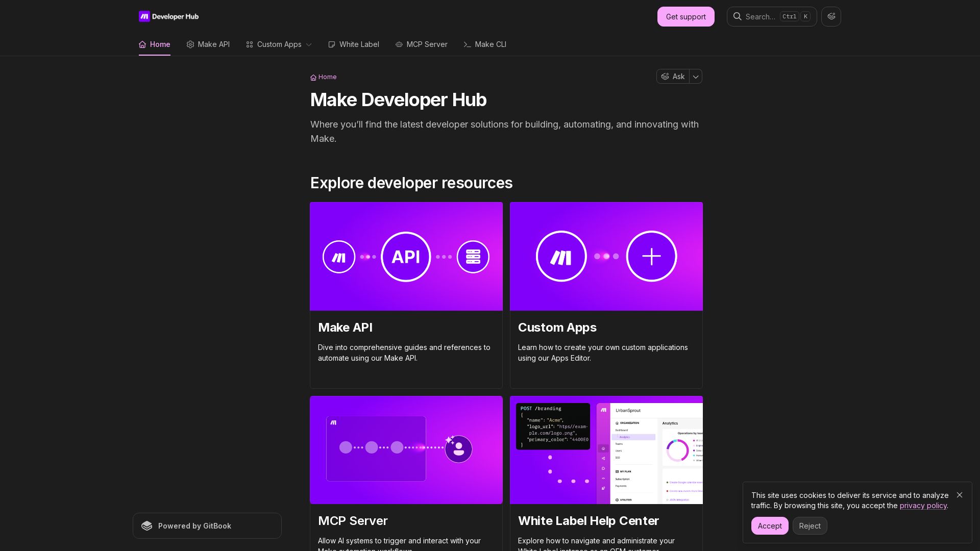Open the Make API tab
The image size is (980, 551).
click(208, 44)
